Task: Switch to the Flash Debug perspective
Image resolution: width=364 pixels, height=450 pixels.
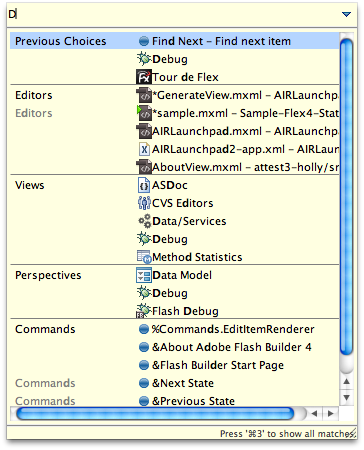Action: click(x=175, y=311)
